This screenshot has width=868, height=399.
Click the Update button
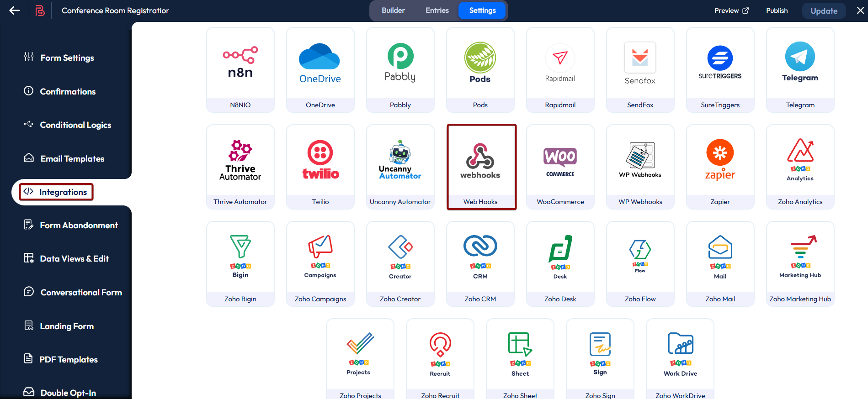pyautogui.click(x=824, y=11)
